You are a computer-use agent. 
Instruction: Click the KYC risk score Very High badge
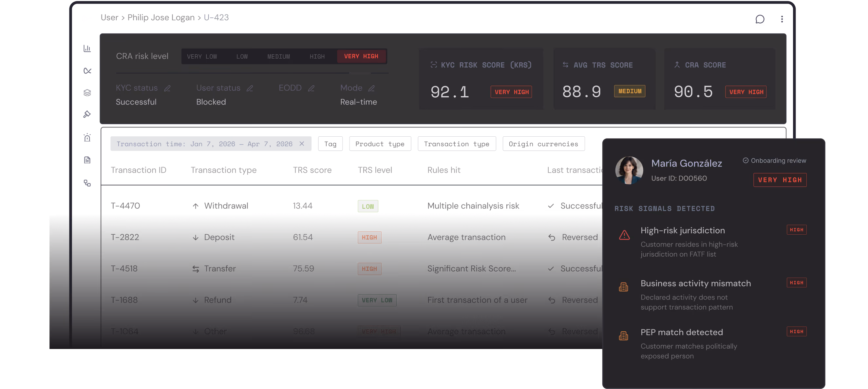tap(511, 92)
